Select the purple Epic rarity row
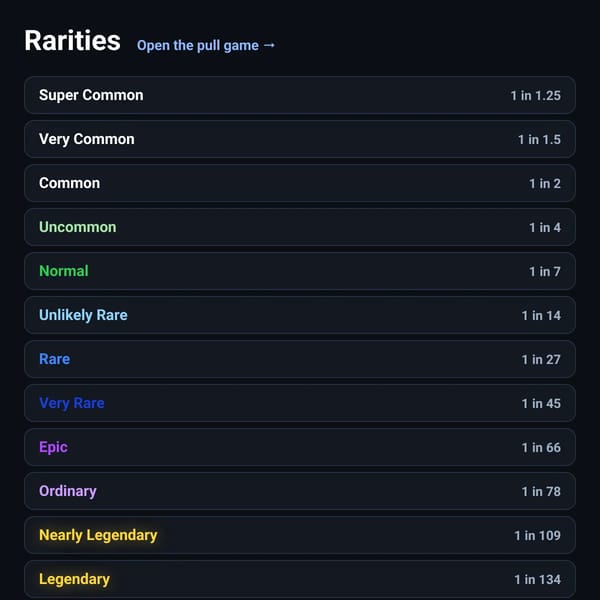The width and height of the screenshot is (600, 600). (x=300, y=447)
